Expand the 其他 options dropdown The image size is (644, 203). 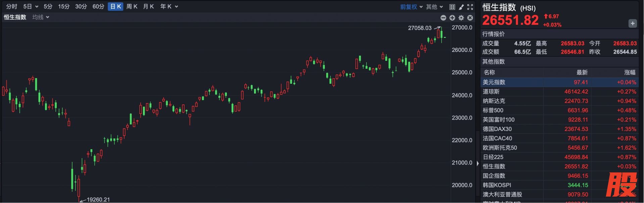click(434, 7)
